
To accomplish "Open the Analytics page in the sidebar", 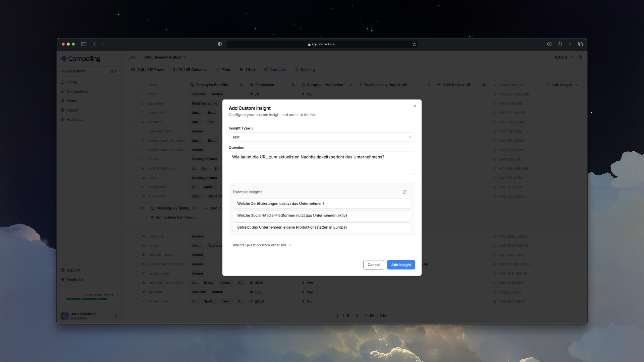I will 74,120.
